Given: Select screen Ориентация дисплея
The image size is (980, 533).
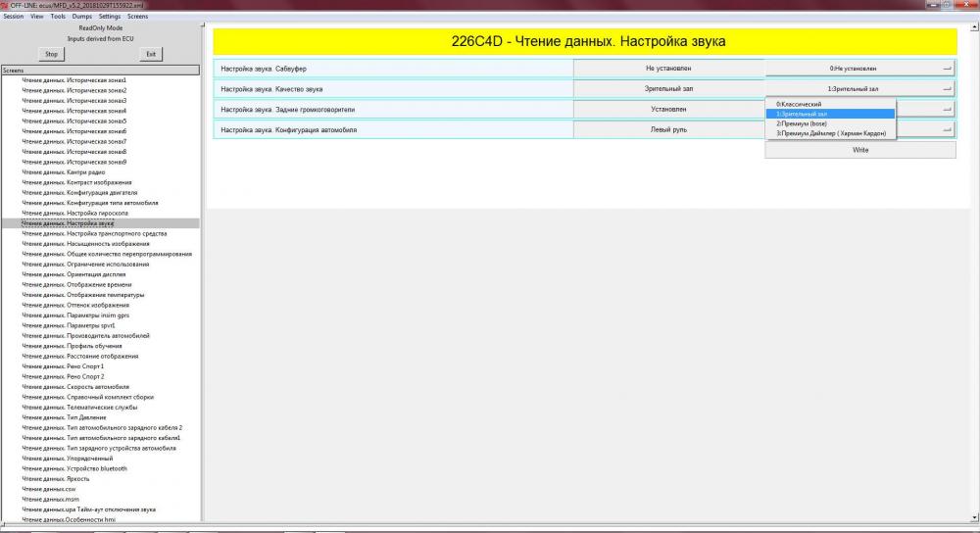Looking at the screenshot, I should [73, 274].
